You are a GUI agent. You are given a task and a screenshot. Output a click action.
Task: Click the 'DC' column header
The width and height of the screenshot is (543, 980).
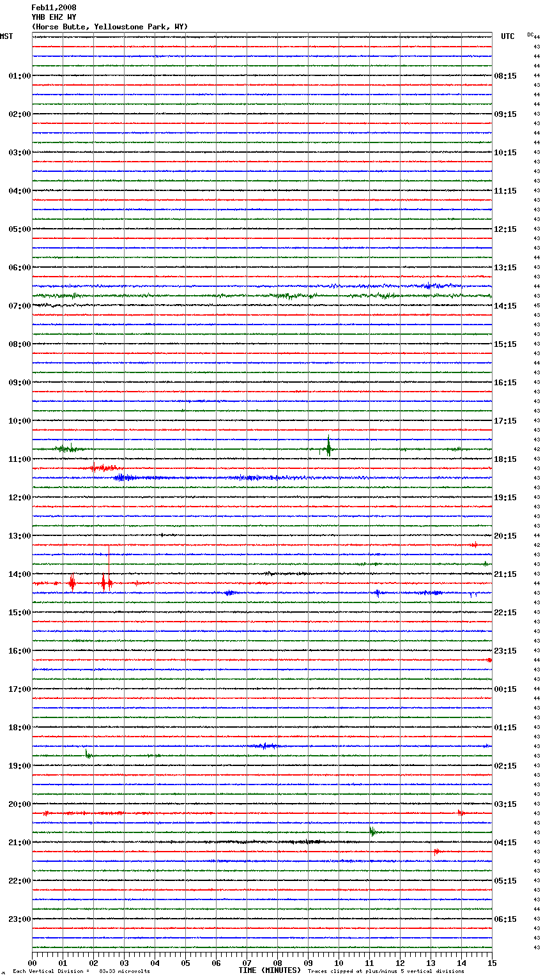(530, 34)
